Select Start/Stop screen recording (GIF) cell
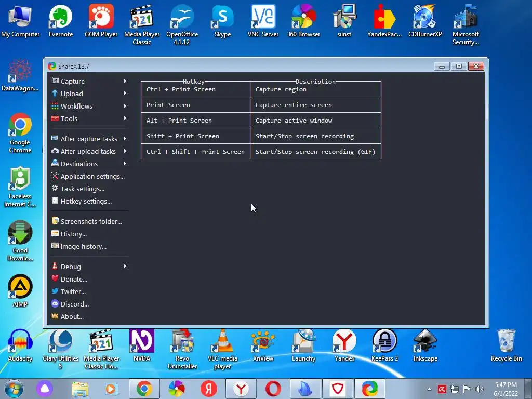 coord(315,152)
